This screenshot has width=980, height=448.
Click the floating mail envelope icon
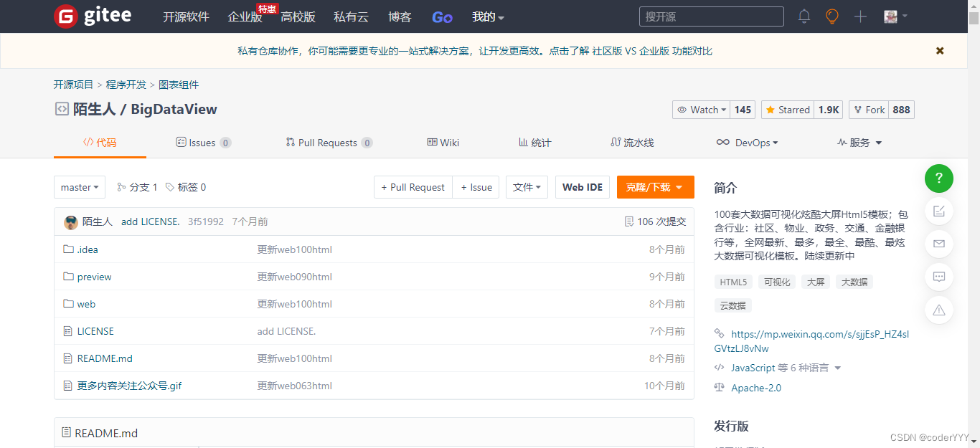pyautogui.click(x=939, y=244)
